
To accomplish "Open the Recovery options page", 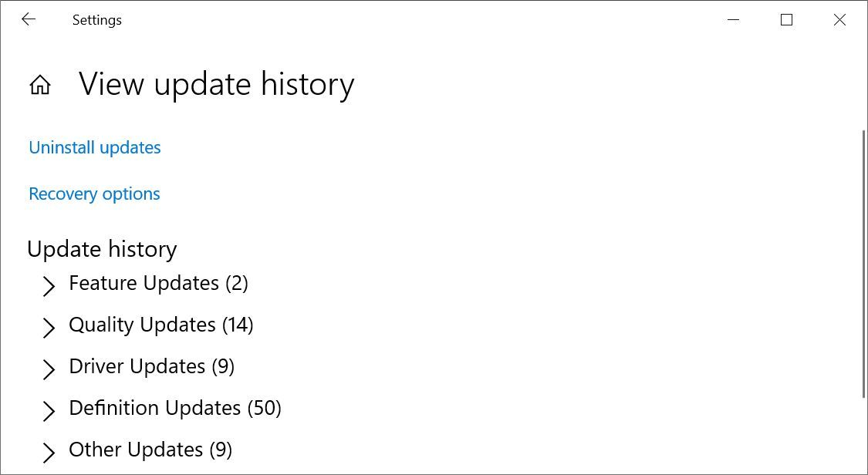I will [x=93, y=194].
